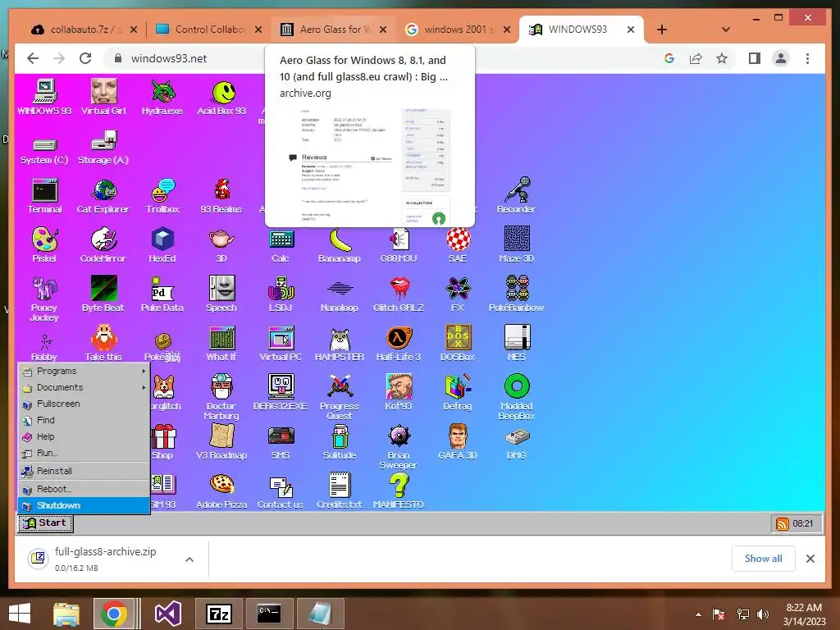Click the Windows 93 Start button
Screen dimensions: 840x630
(45, 523)
